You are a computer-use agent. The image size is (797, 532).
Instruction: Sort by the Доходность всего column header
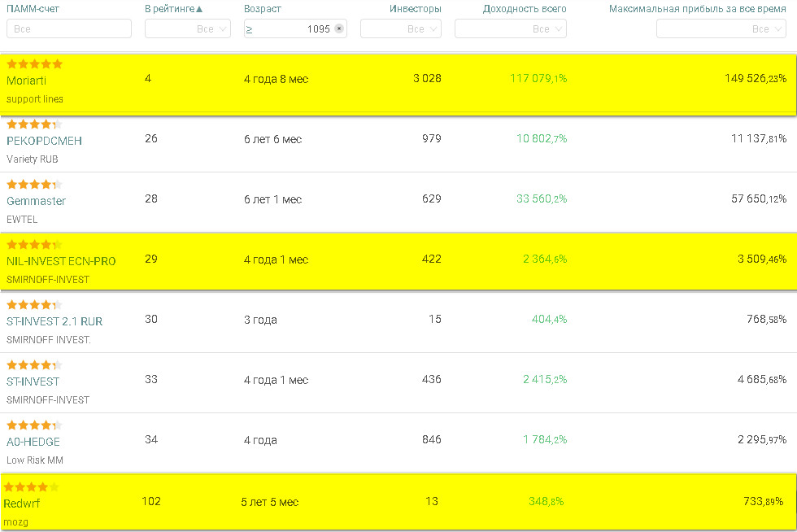coord(524,9)
